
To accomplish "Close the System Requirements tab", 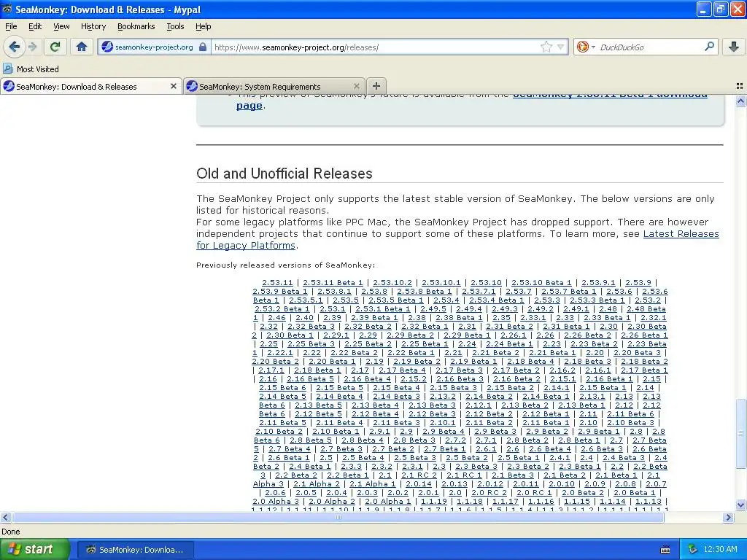I will pos(356,86).
